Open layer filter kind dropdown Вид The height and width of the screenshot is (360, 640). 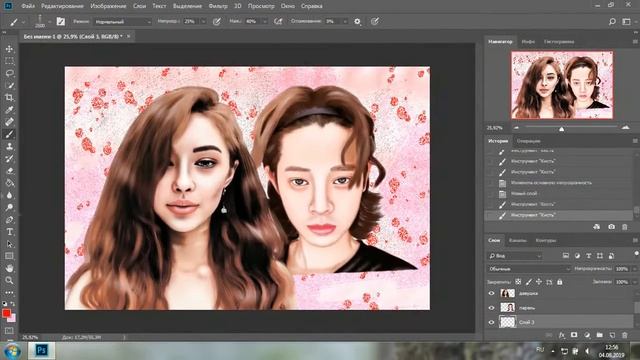(515, 256)
